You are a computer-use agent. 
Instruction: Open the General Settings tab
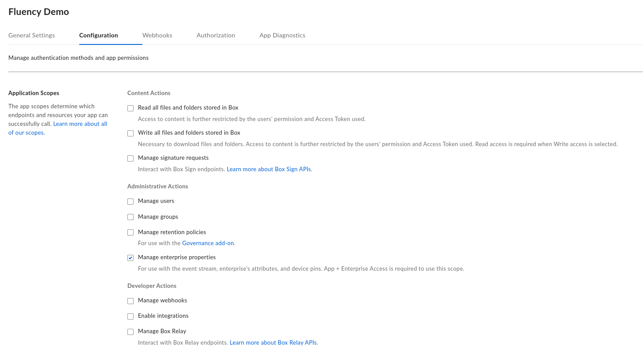[x=32, y=35]
